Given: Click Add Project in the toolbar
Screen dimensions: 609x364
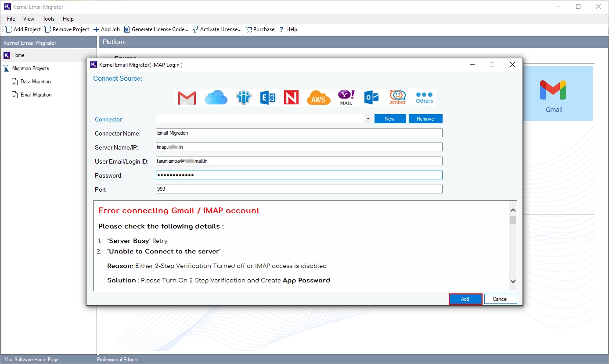Looking at the screenshot, I should pyautogui.click(x=23, y=29).
